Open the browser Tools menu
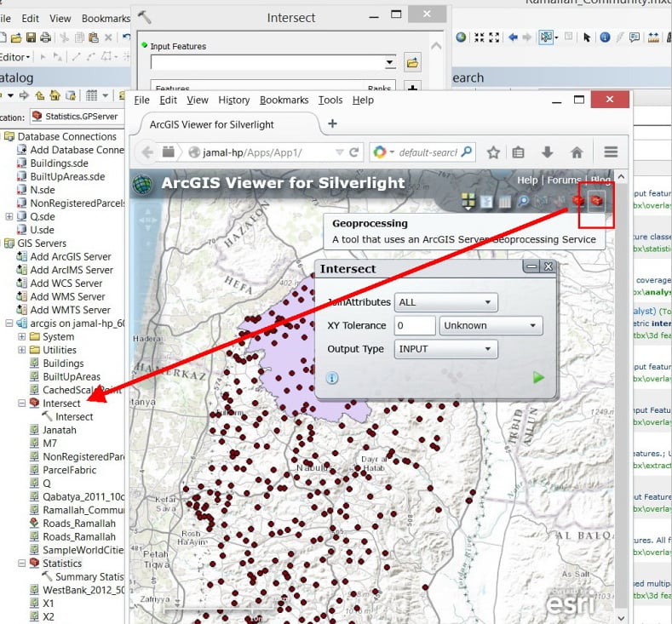The width and height of the screenshot is (672, 624). click(330, 100)
